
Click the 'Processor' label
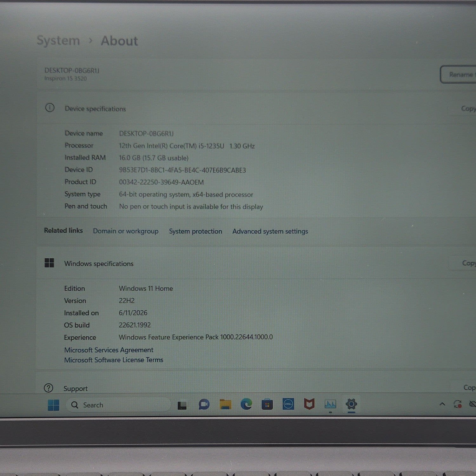click(x=79, y=145)
